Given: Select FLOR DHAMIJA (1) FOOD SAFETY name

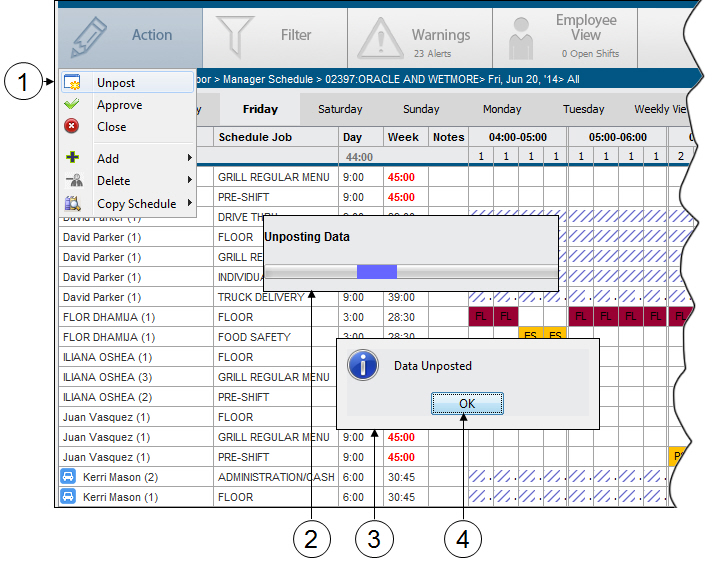Looking at the screenshot, I should click(x=109, y=337).
